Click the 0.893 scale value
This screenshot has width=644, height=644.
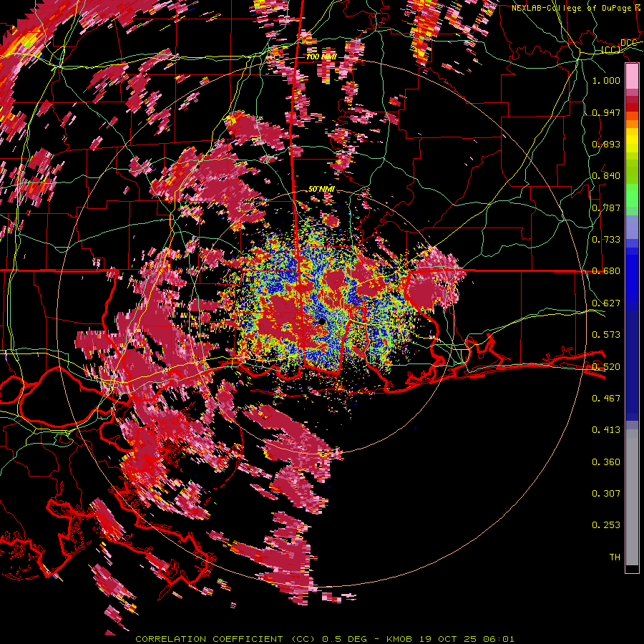tap(606, 144)
